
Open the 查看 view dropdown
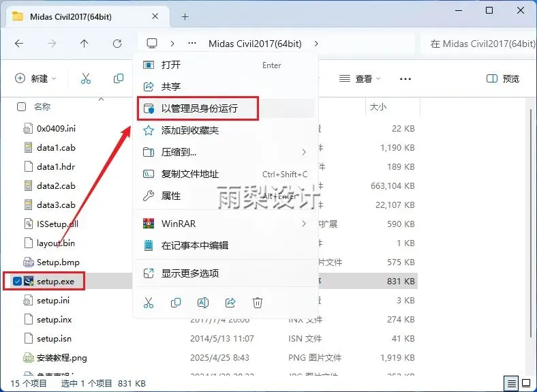tap(360, 79)
